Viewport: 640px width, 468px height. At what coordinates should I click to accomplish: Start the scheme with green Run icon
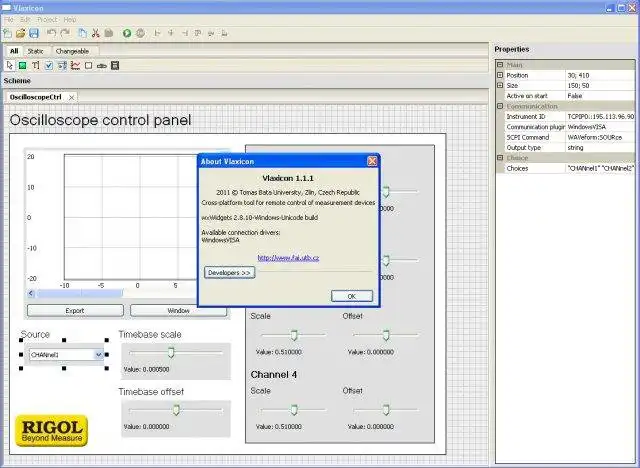click(x=127, y=33)
